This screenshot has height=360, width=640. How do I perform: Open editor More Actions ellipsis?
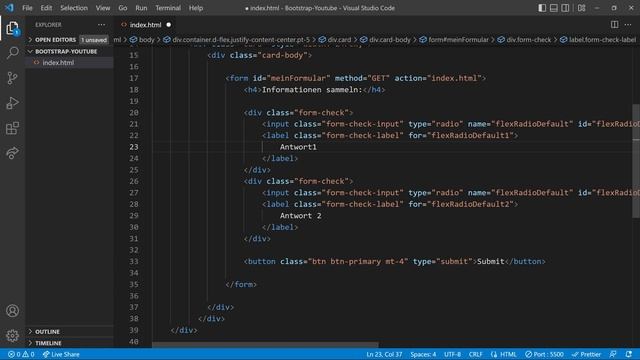click(628, 24)
